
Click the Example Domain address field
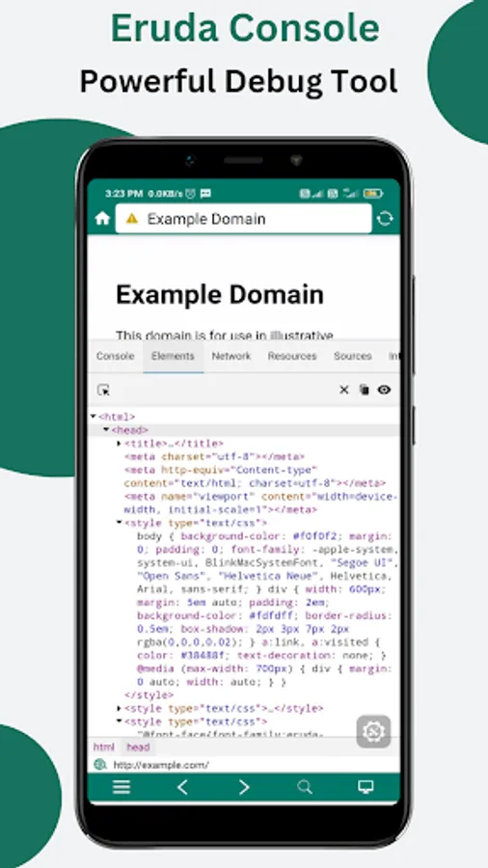(243, 219)
